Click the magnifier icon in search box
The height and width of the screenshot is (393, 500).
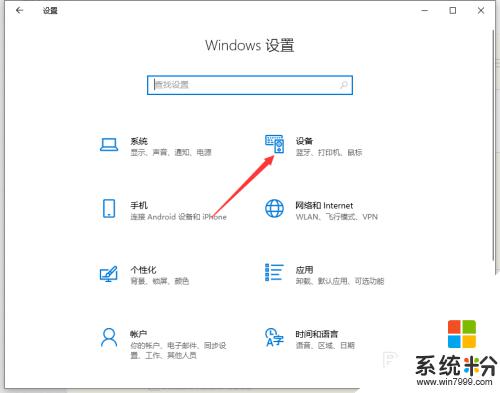point(344,85)
